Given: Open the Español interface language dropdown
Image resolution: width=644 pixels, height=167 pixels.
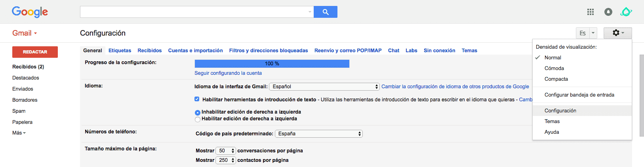Looking at the screenshot, I should point(324,87).
